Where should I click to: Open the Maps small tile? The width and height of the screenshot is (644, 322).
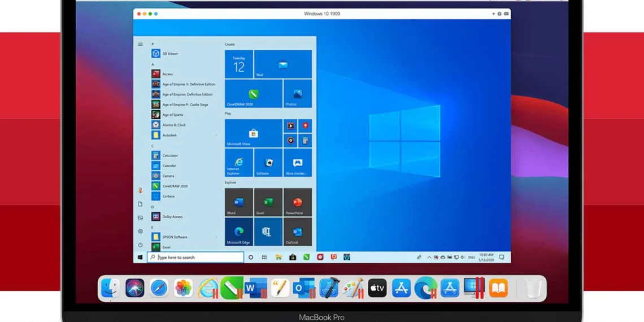pyautogui.click(x=305, y=125)
